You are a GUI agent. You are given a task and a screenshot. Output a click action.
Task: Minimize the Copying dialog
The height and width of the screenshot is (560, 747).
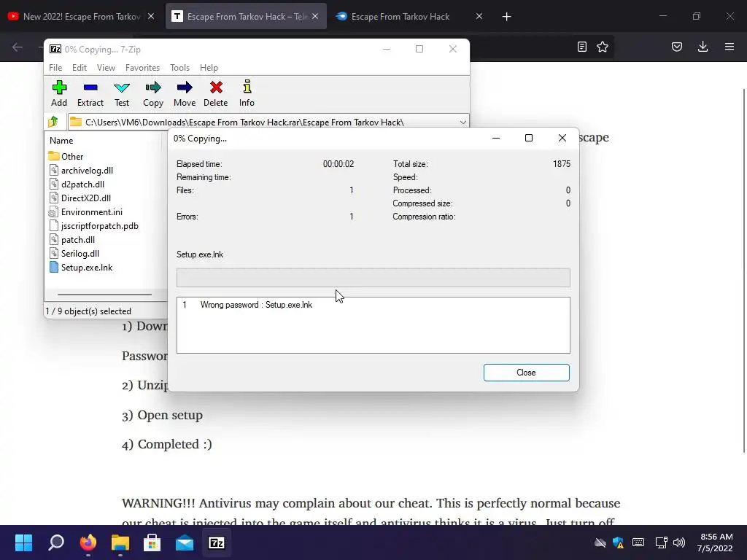tap(496, 138)
